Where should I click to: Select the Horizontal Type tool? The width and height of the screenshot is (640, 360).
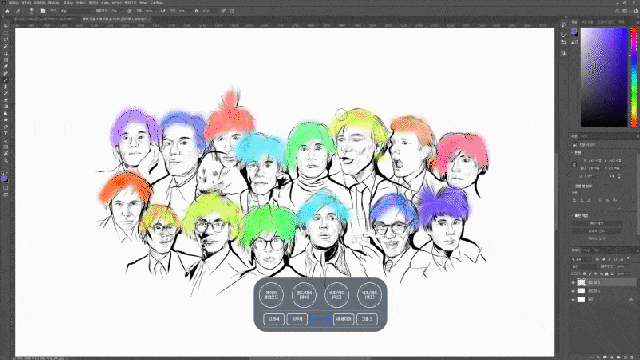pyautogui.click(x=6, y=133)
